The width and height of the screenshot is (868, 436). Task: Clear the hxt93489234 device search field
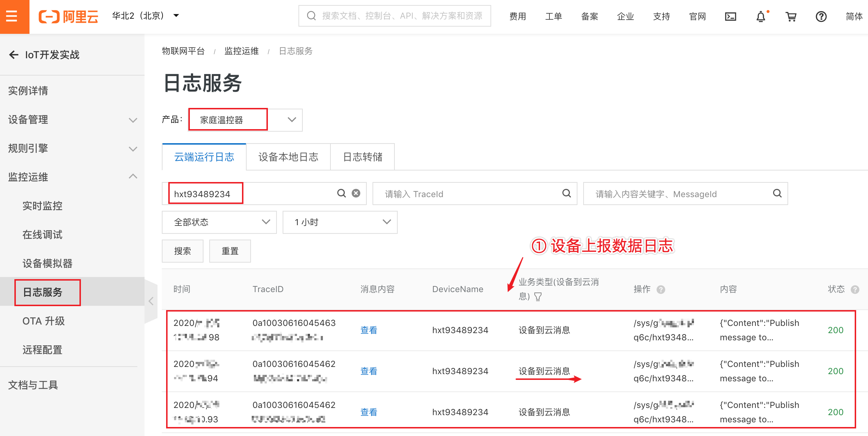click(356, 194)
